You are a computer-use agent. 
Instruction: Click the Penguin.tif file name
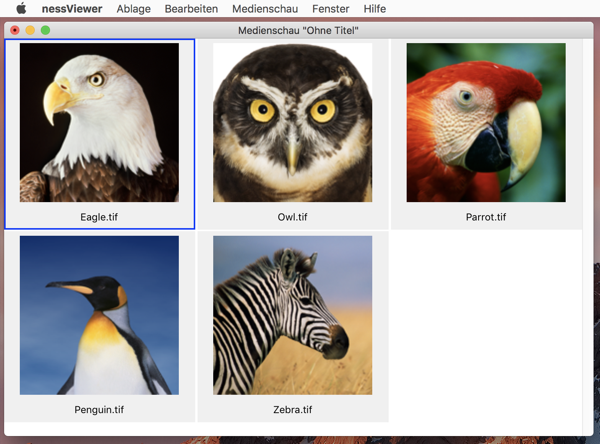(99, 410)
